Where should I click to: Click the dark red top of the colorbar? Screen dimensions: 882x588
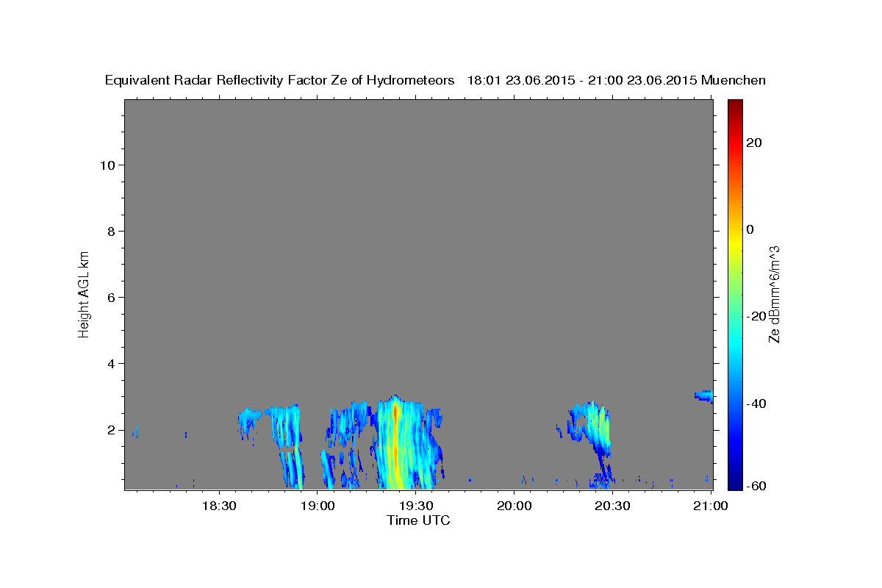click(x=735, y=107)
